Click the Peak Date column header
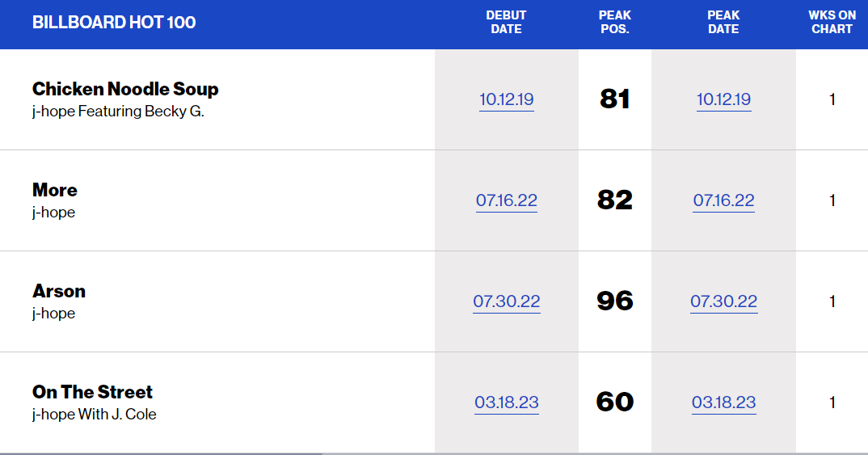 [723, 23]
